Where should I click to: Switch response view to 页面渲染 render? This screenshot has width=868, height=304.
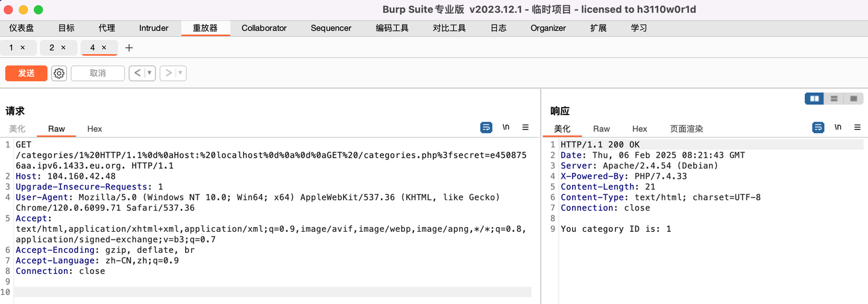coord(687,129)
